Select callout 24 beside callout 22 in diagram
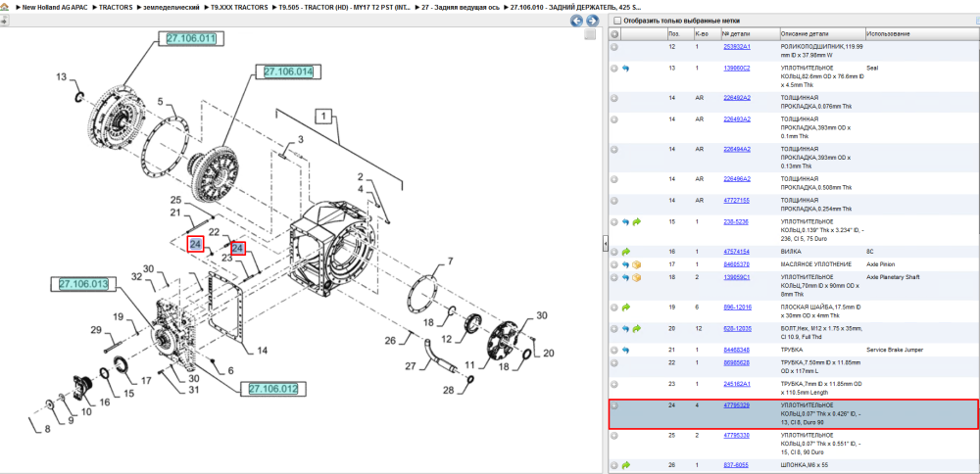Viewport: 980px width, 474px height. point(237,249)
